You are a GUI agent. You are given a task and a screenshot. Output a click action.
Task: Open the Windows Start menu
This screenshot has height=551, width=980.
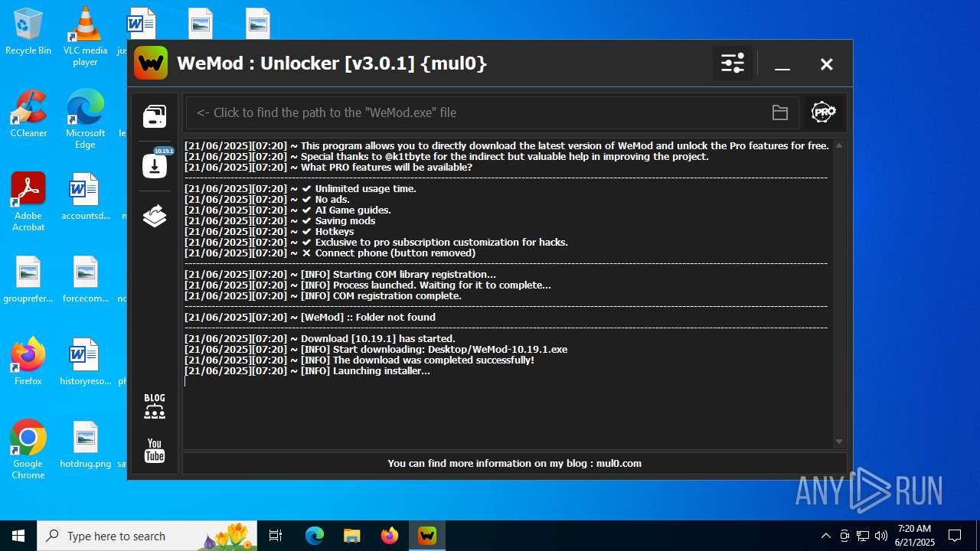pyautogui.click(x=18, y=536)
